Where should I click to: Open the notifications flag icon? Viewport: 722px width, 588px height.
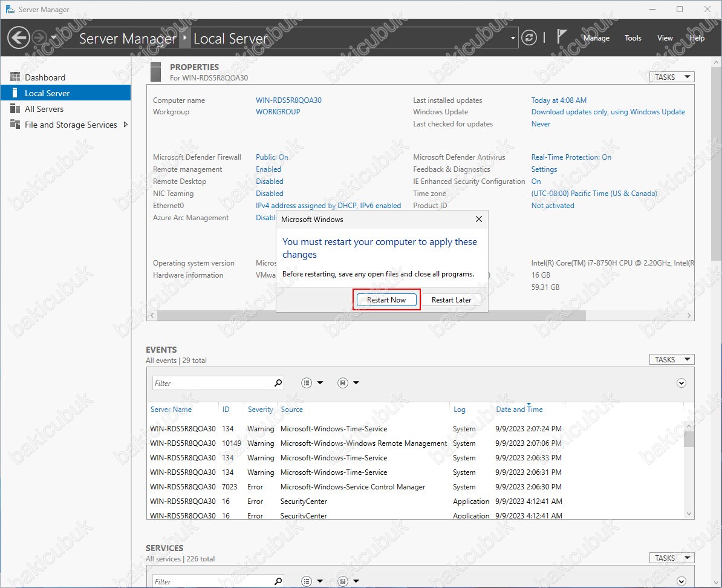561,37
